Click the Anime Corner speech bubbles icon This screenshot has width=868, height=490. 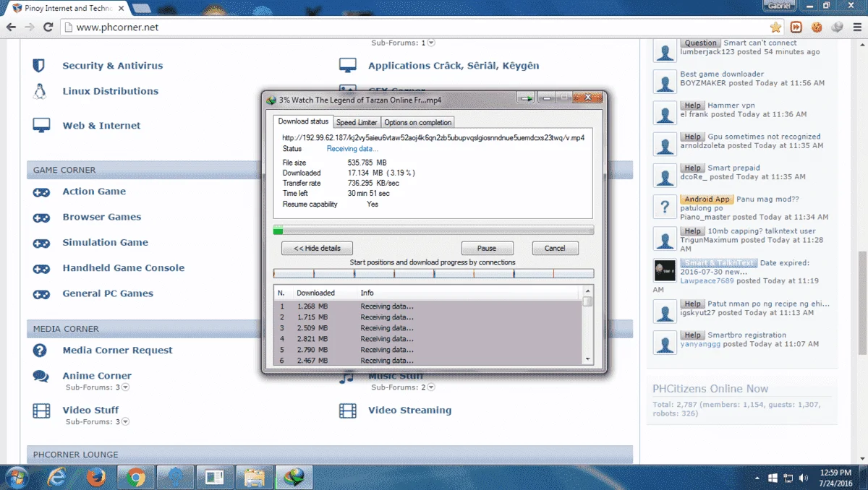41,377
